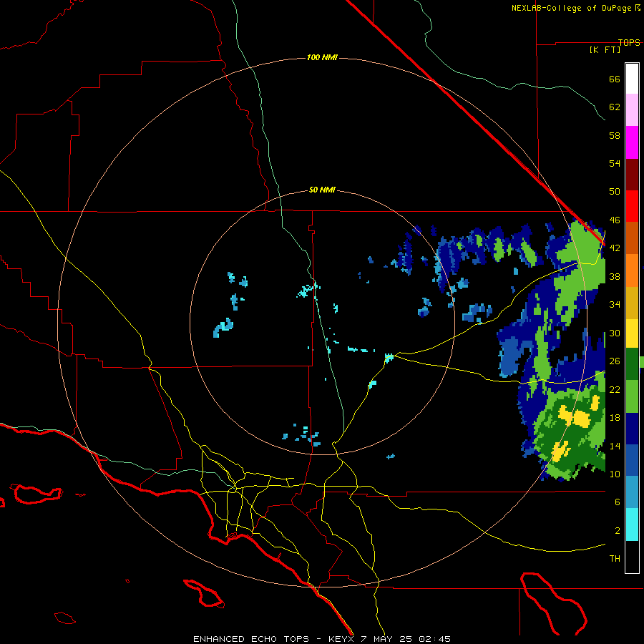
Task: Click the legend value 2
Action: [x=618, y=531]
